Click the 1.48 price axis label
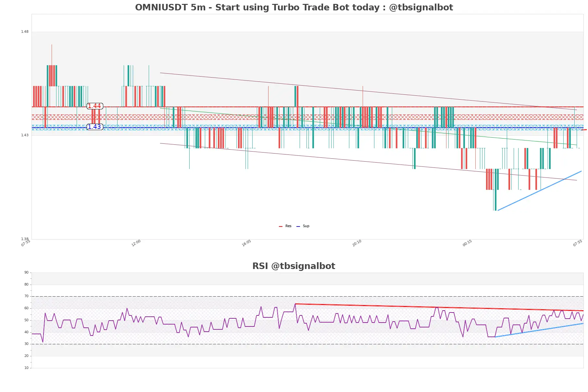This screenshot has width=588, height=392. click(x=25, y=32)
